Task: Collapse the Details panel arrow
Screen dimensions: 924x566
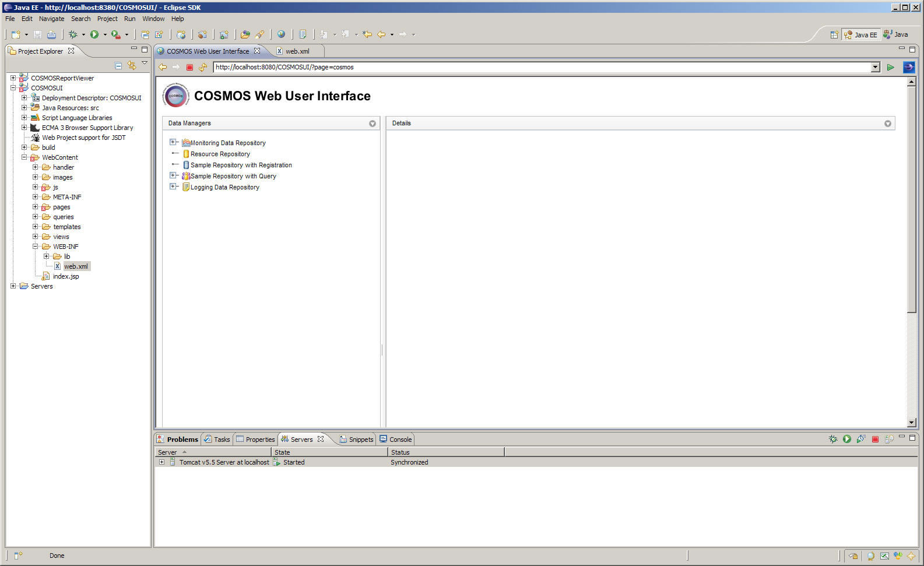Action: tap(888, 124)
